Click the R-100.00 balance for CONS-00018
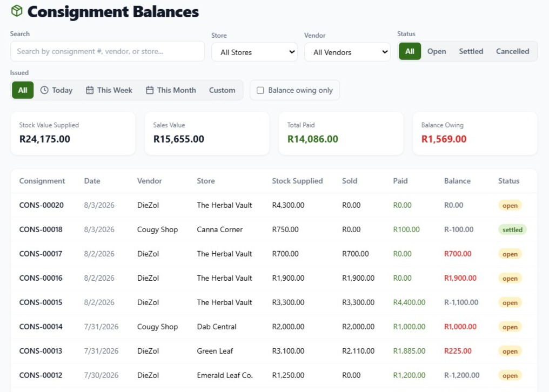The width and height of the screenshot is (549, 392). (x=459, y=229)
